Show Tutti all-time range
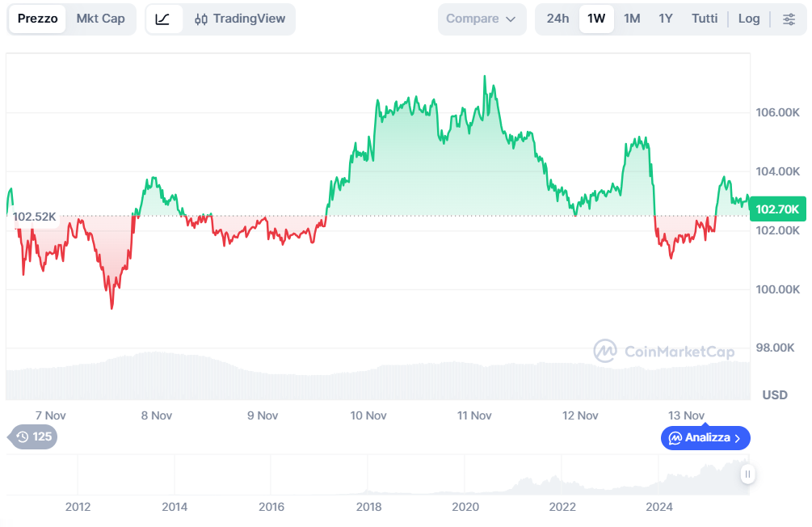This screenshot has height=527, width=812. 705,19
